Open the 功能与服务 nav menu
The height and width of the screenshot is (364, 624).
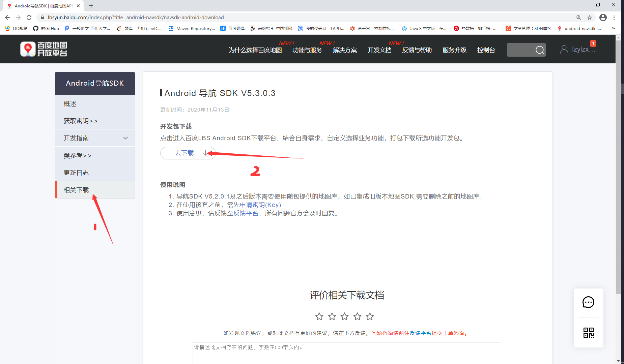[x=307, y=50]
